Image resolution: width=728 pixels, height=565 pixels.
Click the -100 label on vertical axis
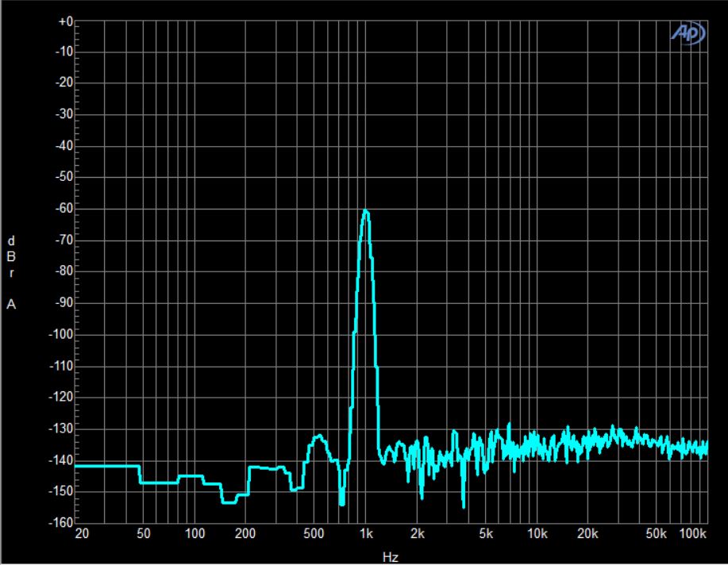pyautogui.click(x=61, y=334)
